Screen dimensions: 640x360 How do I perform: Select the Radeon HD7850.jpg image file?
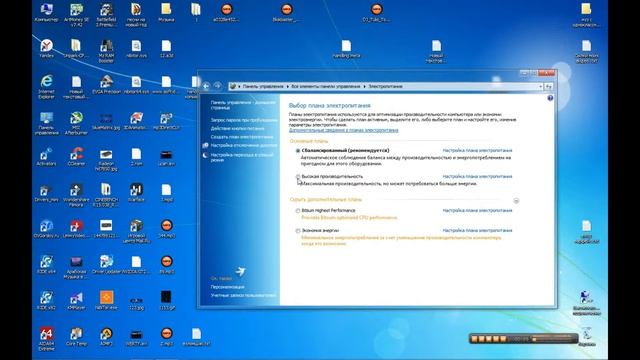(106, 159)
